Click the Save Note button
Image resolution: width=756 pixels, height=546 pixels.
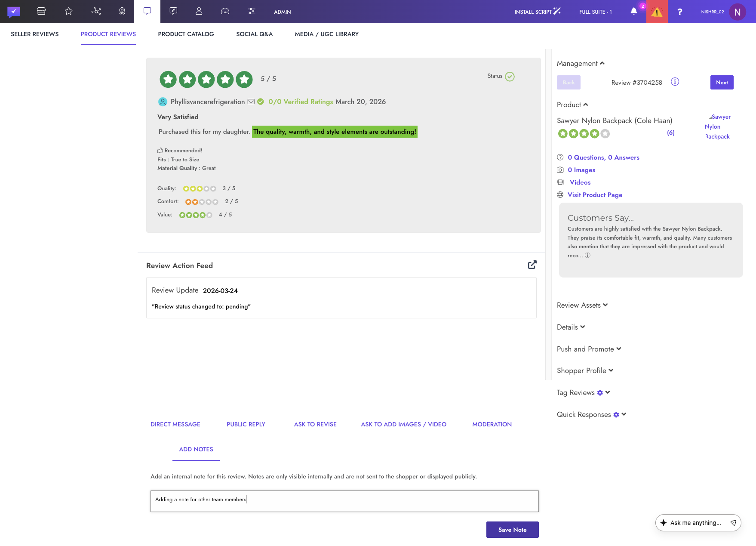[x=513, y=530]
